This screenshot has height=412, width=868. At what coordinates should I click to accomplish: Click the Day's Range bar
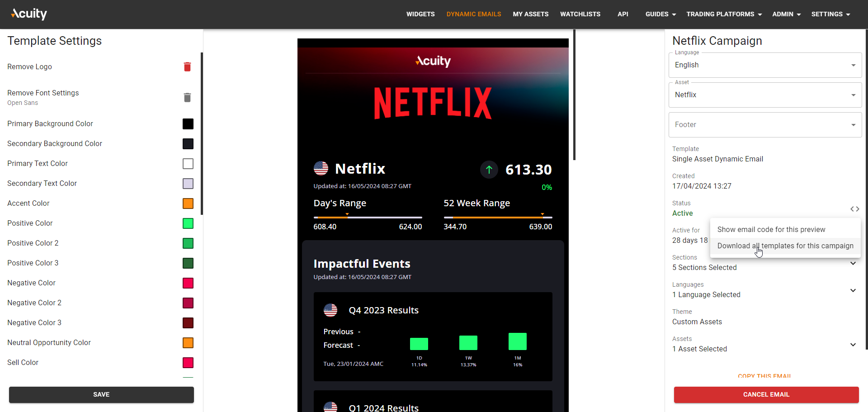368,218
